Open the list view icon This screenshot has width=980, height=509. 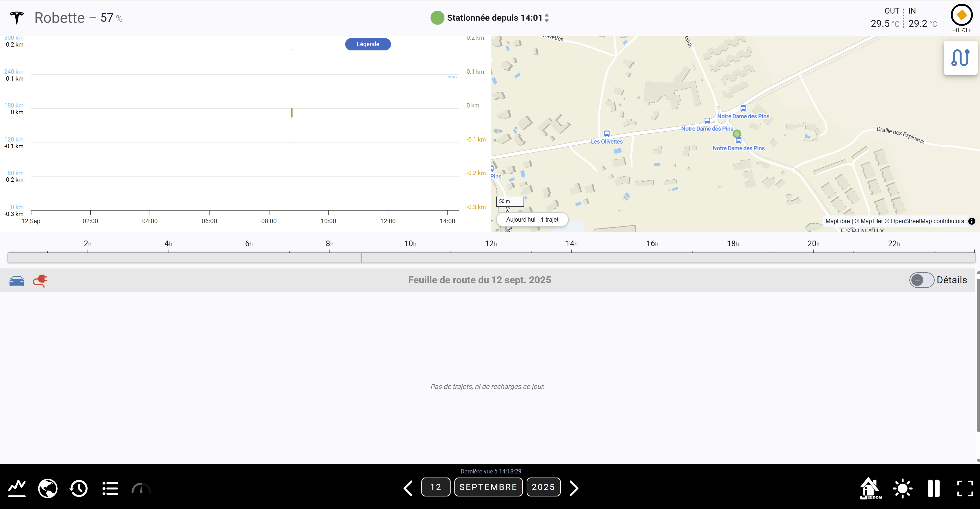(x=110, y=488)
